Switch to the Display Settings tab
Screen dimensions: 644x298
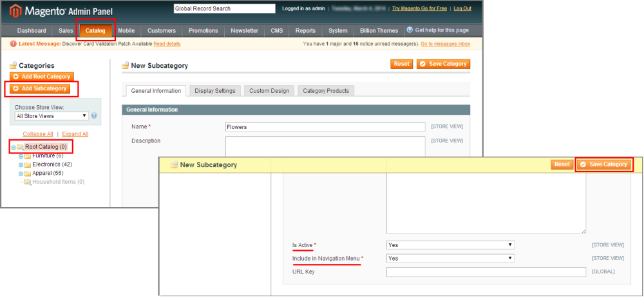click(x=215, y=91)
